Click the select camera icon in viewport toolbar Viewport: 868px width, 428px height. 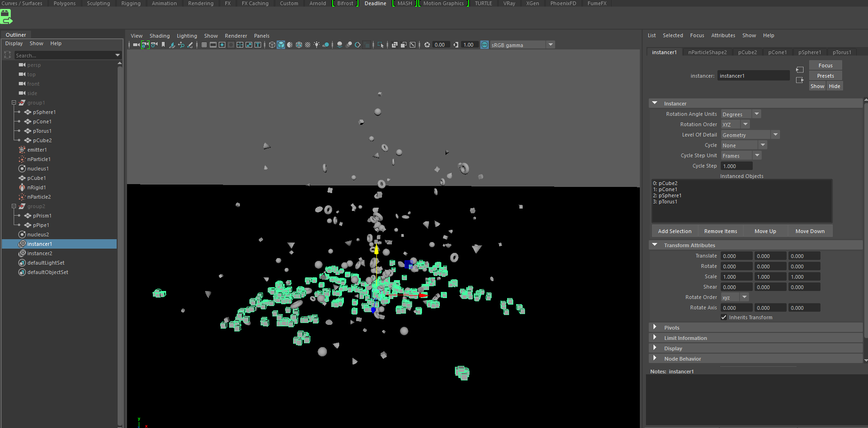pos(136,45)
